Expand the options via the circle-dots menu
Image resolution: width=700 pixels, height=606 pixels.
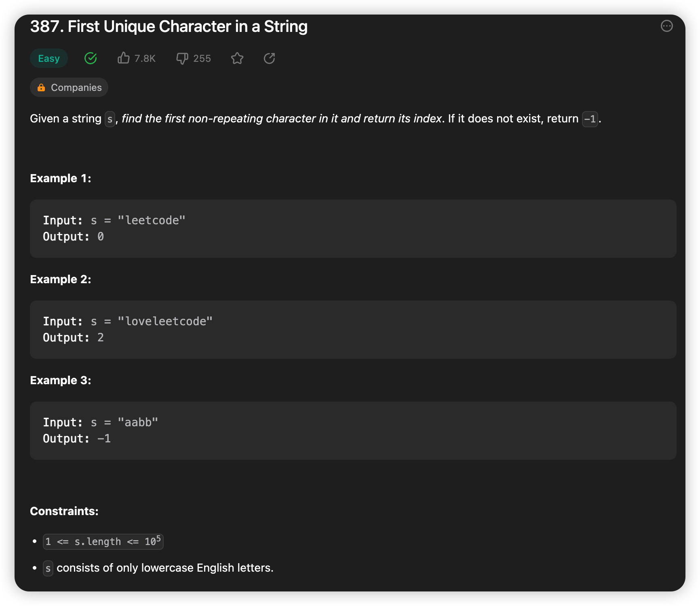tap(666, 26)
